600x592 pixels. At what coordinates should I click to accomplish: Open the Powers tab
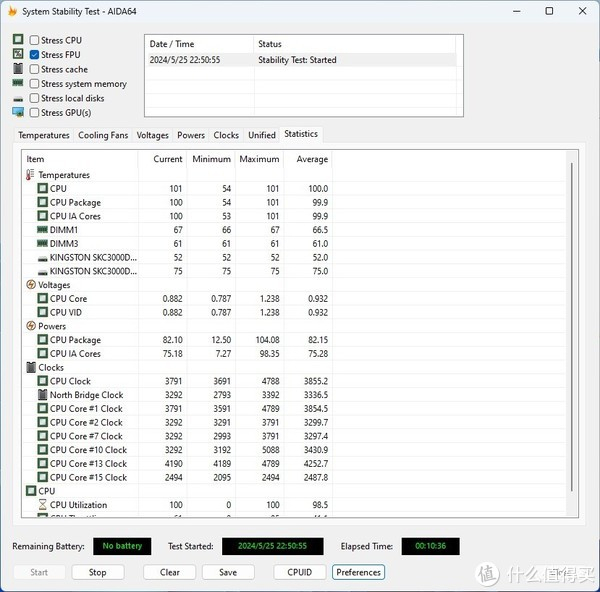coord(191,135)
